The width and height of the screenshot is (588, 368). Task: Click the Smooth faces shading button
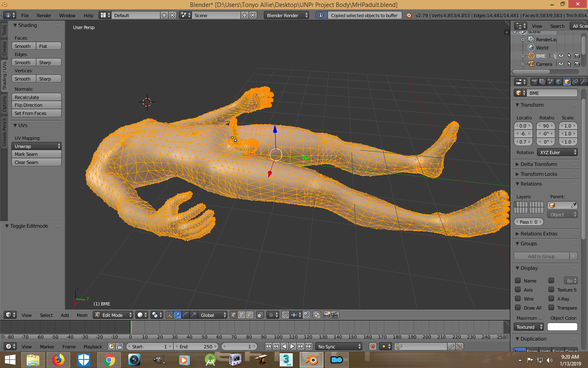24,46
